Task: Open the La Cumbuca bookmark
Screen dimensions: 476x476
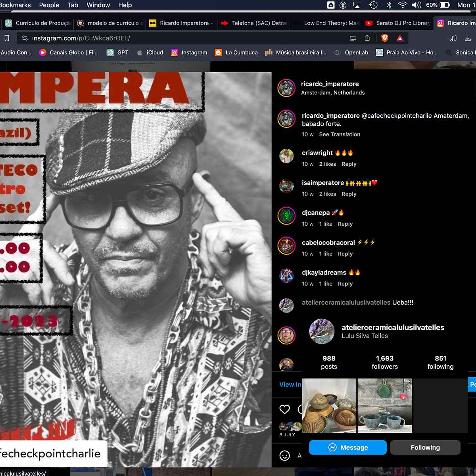Action: (236, 52)
